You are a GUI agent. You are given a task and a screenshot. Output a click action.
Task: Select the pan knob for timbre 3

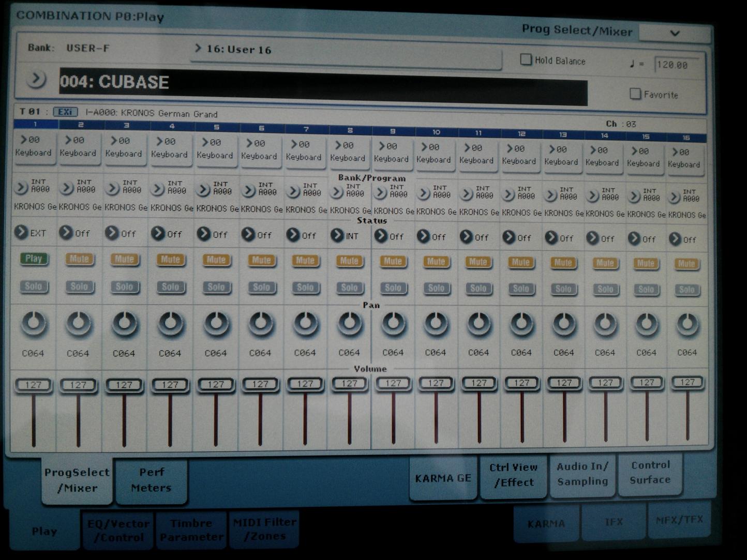coord(125,324)
